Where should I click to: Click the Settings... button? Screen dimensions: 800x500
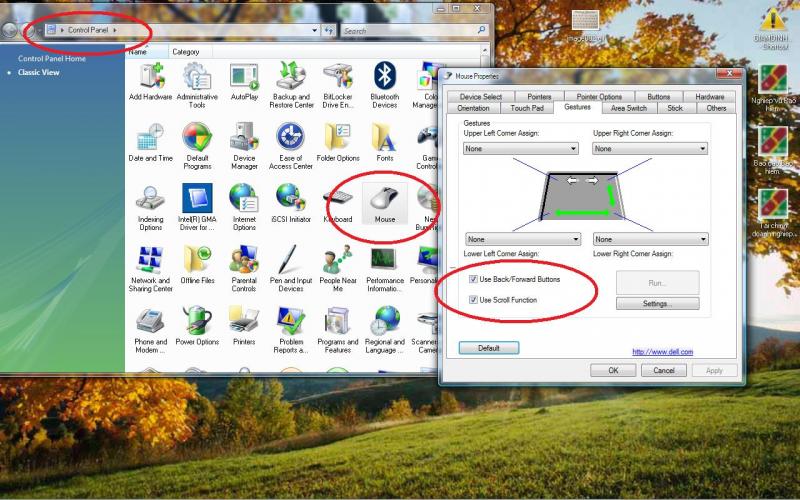(x=656, y=303)
